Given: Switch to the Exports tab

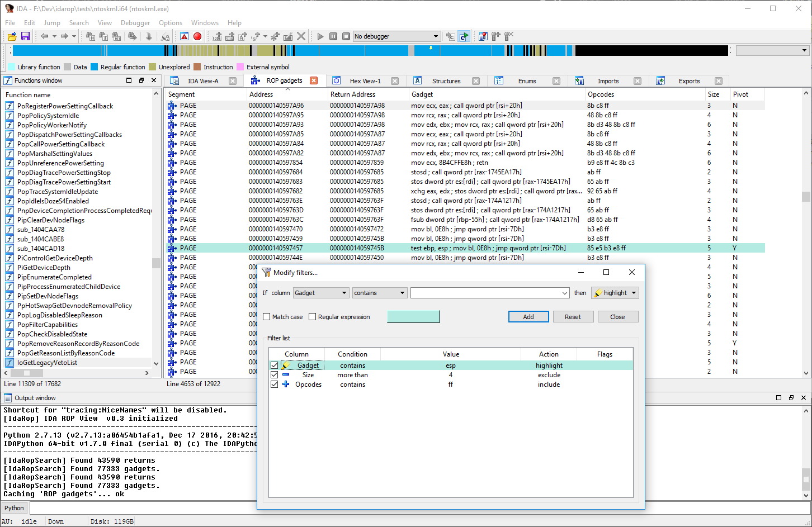Looking at the screenshot, I should pos(689,81).
